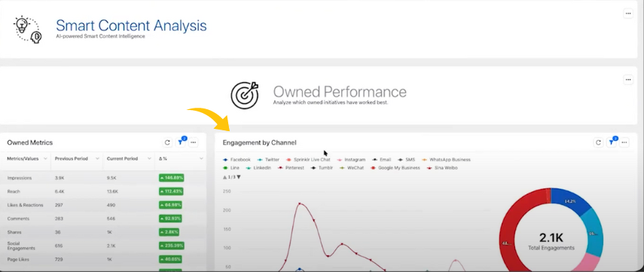Go to previous legend page arrow
644x272 pixels.
click(x=224, y=177)
